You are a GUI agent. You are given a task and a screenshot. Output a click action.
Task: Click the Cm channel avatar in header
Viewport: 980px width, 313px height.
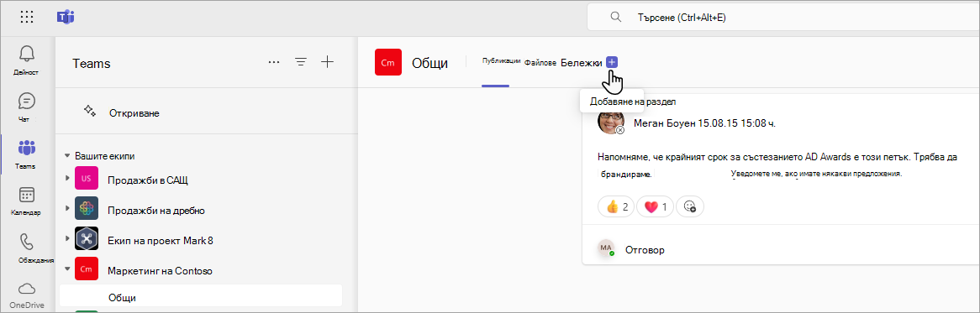click(x=388, y=62)
